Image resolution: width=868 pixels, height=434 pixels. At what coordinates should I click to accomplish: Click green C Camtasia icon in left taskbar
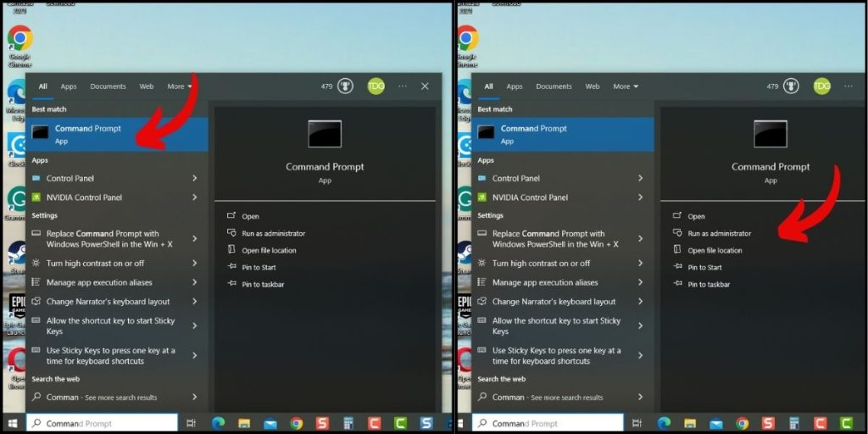pyautogui.click(x=400, y=424)
